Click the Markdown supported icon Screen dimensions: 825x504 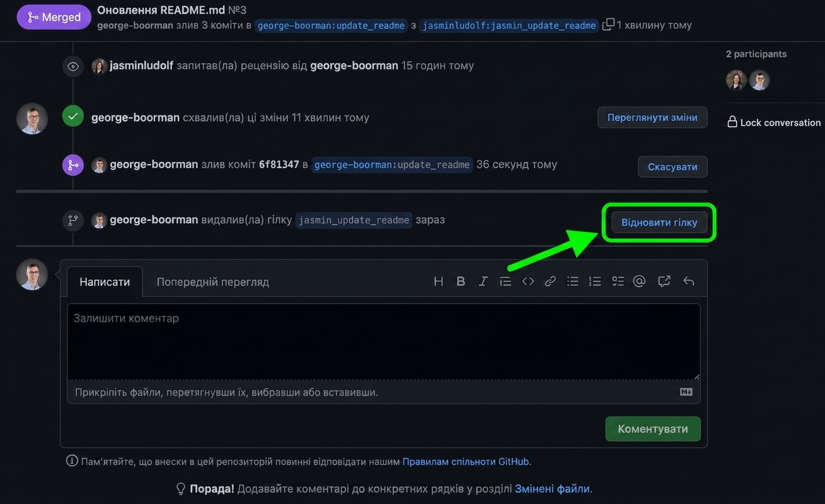pyautogui.click(x=686, y=392)
